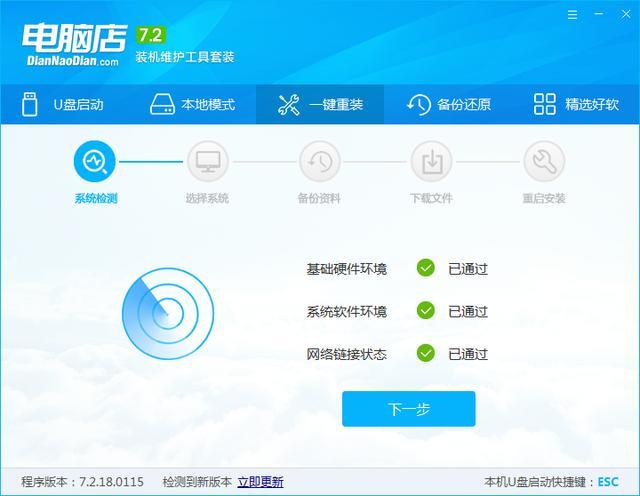Click the 检测到新版本 text

pyautogui.click(x=197, y=482)
